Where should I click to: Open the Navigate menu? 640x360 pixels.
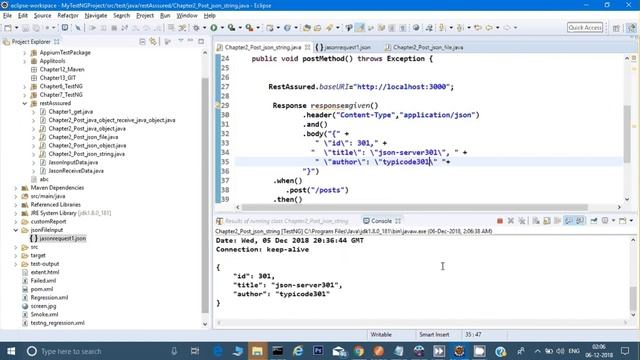pyautogui.click(x=96, y=16)
